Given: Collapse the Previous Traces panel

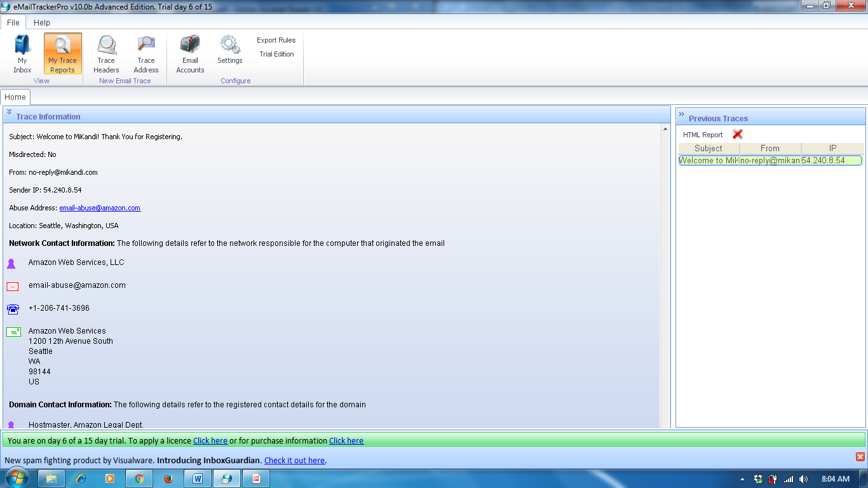Looking at the screenshot, I should [x=681, y=112].
